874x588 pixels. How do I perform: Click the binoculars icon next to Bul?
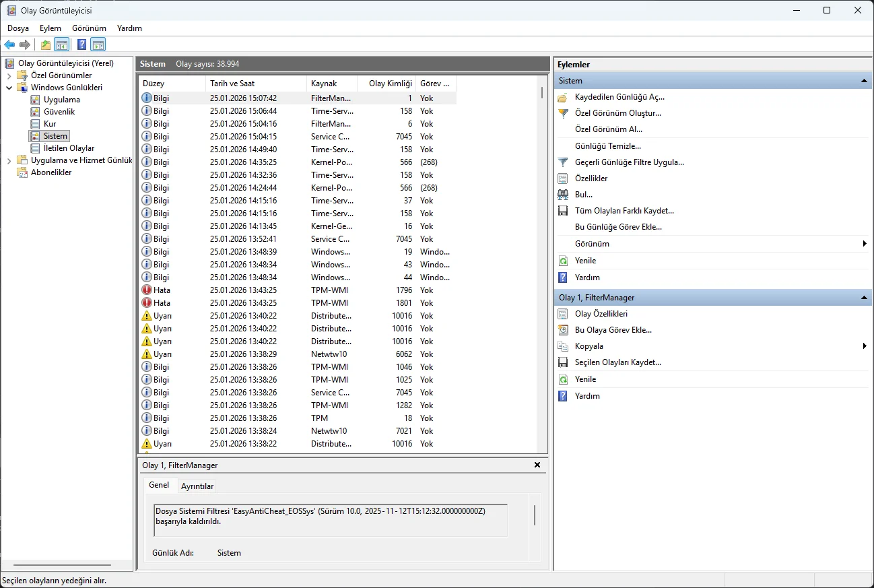tap(563, 195)
